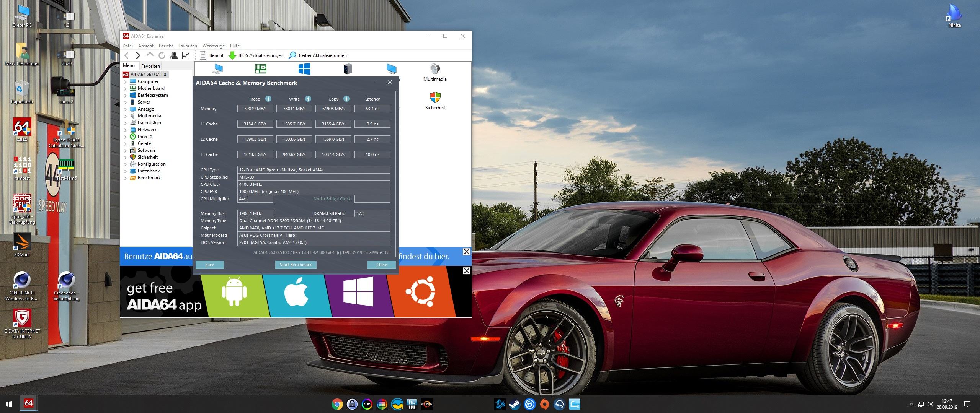Open the Datei menu
Screen dimensions: 980x413
(127, 46)
